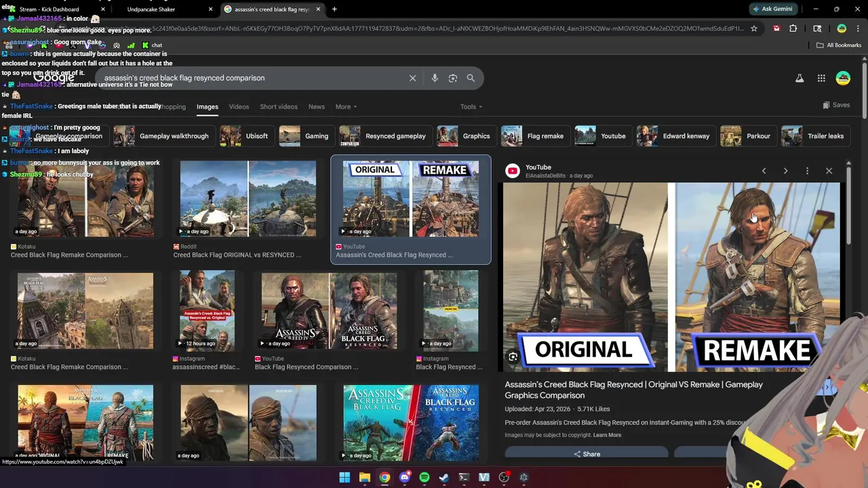The image size is (868, 488).
Task: Start a voice search with the microphone
Action: (435, 78)
